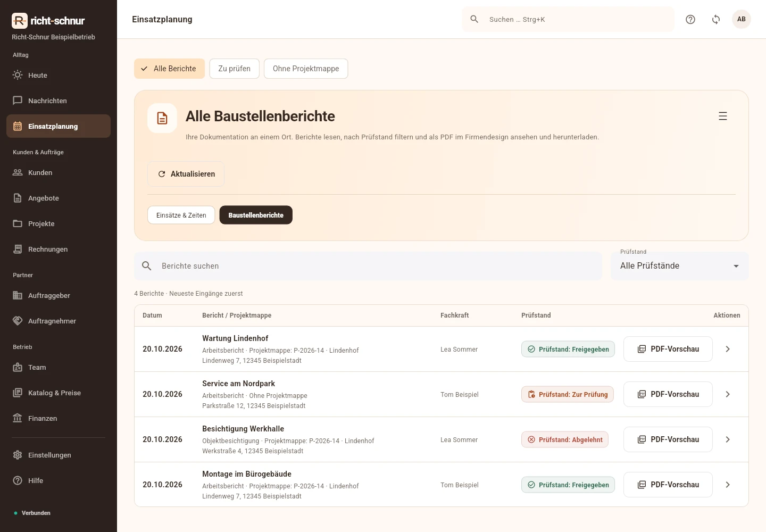Toggle the Alle Berichte filter chip
The width and height of the screenshot is (766, 532).
[169, 69]
